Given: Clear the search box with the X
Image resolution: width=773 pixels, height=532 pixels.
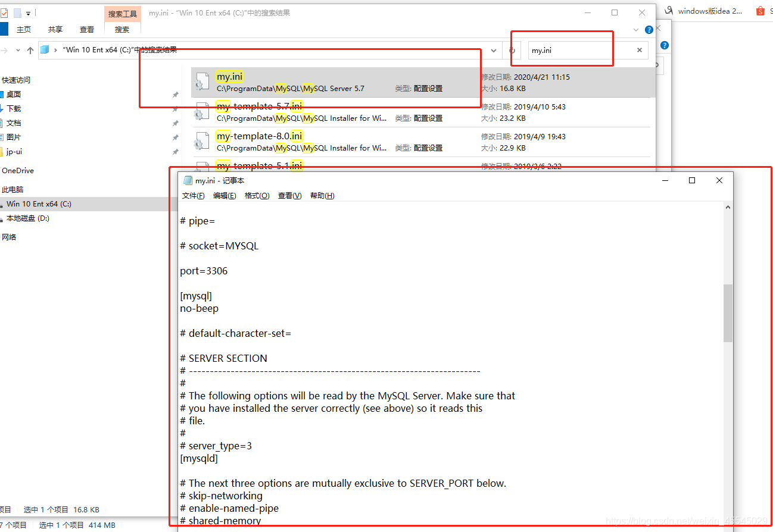Looking at the screenshot, I should coord(640,51).
